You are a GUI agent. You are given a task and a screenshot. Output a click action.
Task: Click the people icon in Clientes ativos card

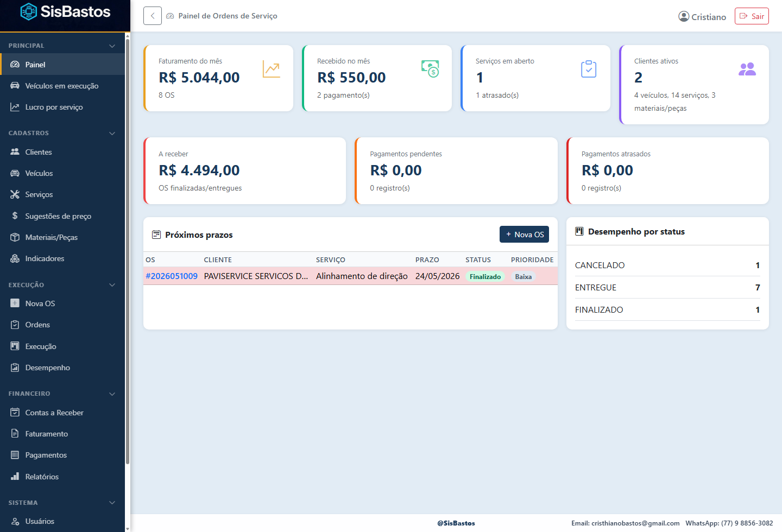(x=747, y=69)
